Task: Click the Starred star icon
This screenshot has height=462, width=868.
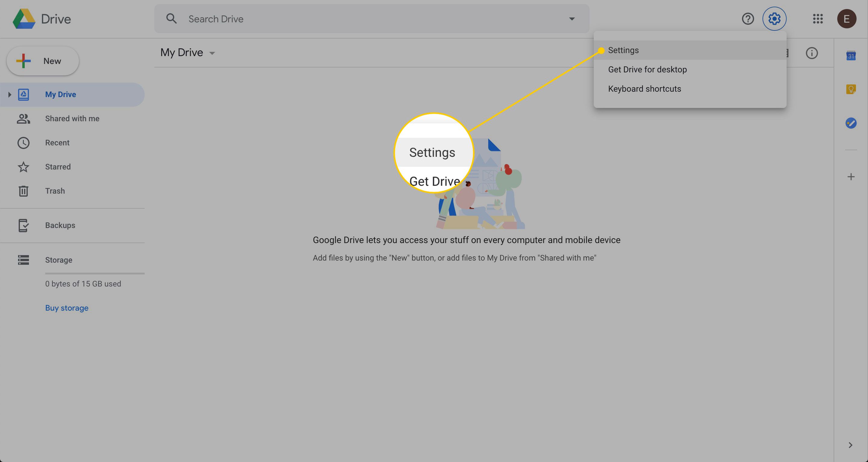Action: coord(23,167)
